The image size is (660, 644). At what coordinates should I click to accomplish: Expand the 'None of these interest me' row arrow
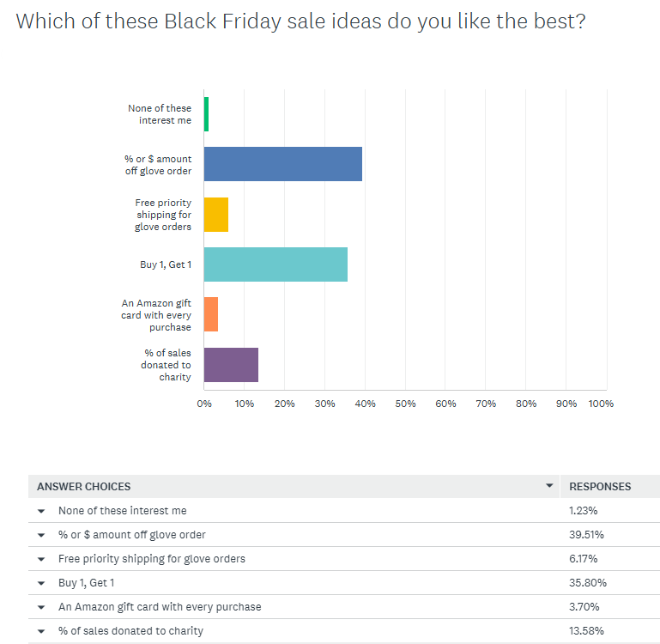41,511
